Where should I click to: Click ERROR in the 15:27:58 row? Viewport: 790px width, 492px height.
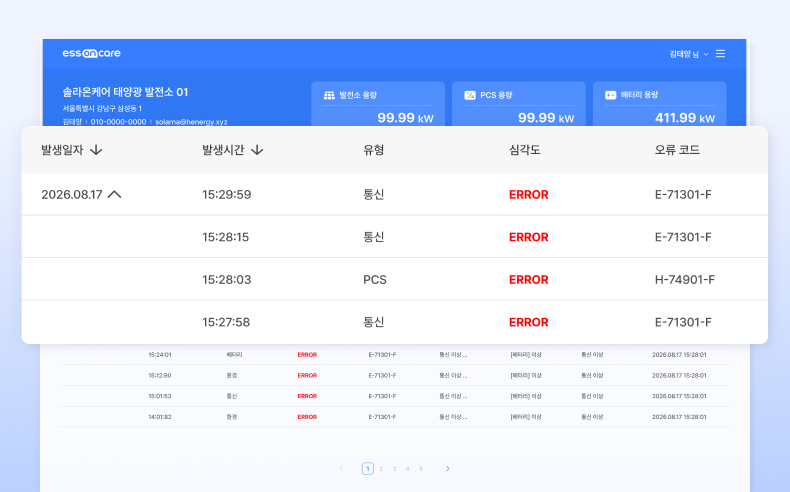tap(529, 322)
